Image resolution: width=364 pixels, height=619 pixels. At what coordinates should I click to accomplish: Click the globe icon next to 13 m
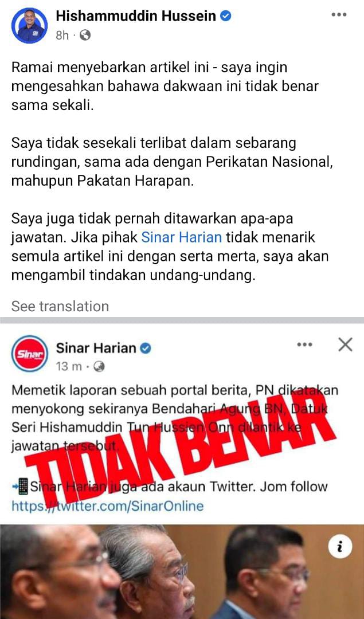[x=99, y=367]
